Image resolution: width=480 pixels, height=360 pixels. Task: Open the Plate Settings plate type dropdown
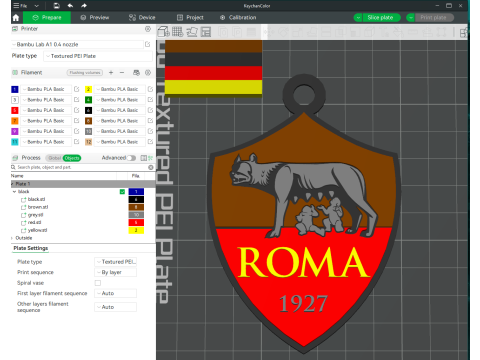[115, 262]
